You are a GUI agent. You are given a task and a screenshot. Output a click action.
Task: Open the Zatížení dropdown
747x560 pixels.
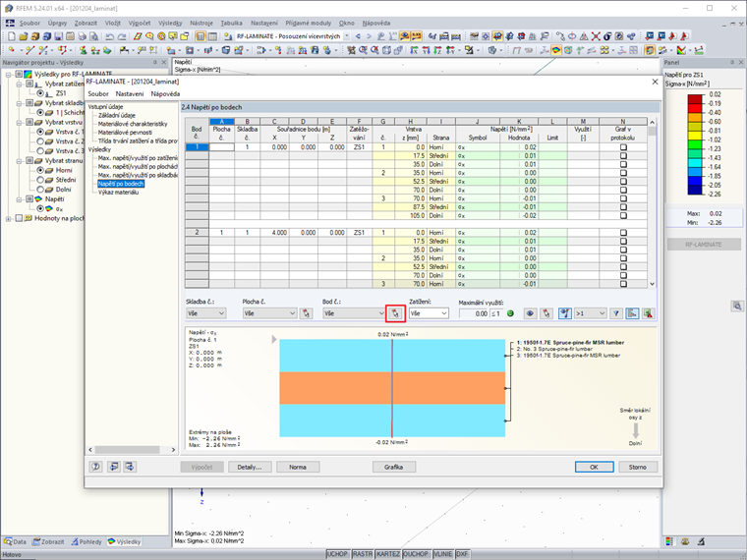tap(429, 313)
